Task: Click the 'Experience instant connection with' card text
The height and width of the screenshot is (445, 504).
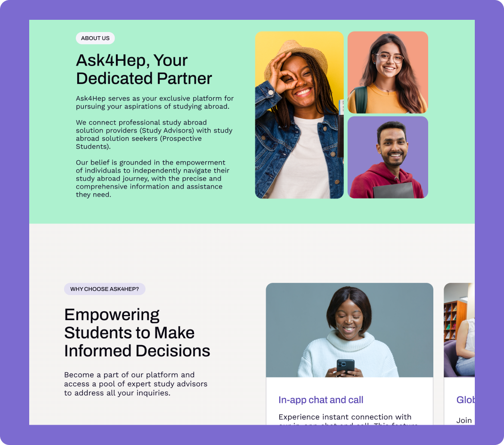Action: coord(345,417)
